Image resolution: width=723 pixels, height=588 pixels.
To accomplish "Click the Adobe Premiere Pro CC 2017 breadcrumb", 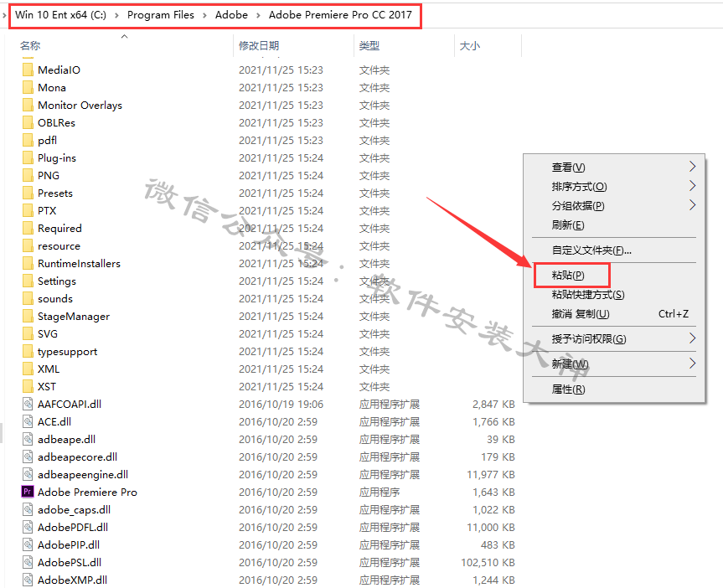I will (x=340, y=15).
